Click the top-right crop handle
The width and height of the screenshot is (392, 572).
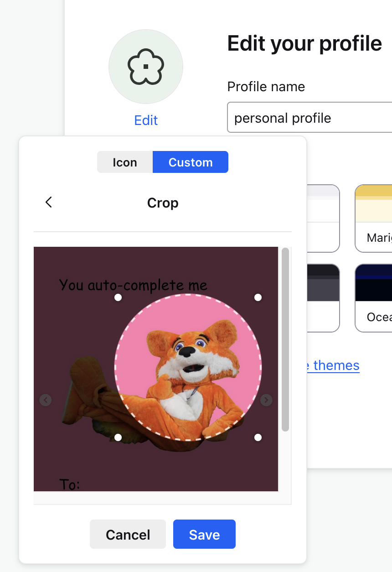258,297
